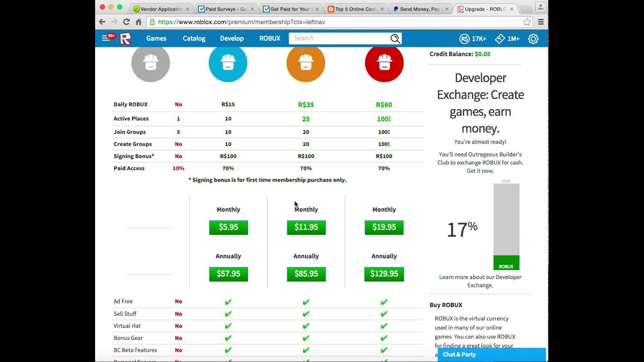Image resolution: width=644 pixels, height=362 pixels.
Task: Switch to the Paid Surveys tab
Action: pos(226,9)
